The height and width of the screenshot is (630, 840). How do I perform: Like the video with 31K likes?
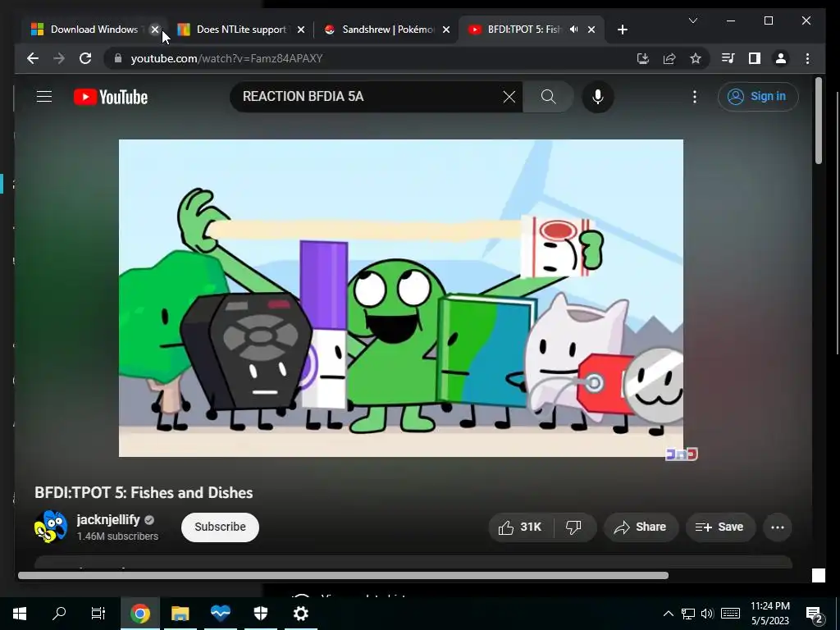(x=520, y=527)
